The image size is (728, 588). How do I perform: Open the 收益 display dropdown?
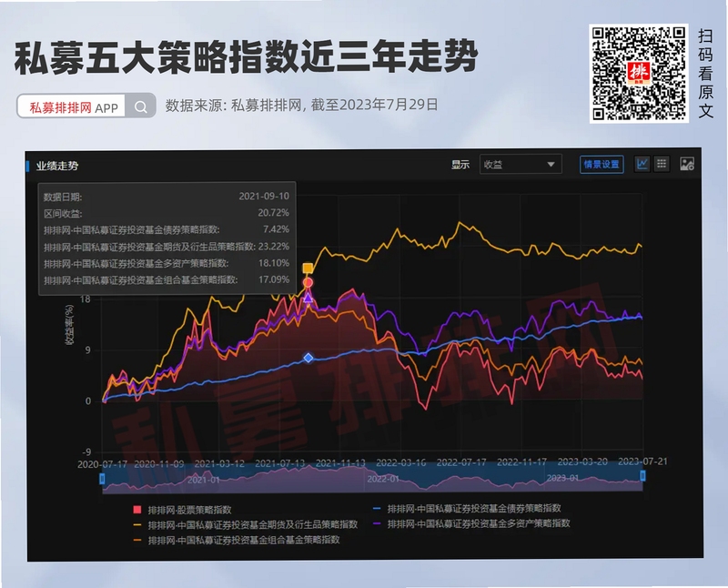(x=520, y=165)
